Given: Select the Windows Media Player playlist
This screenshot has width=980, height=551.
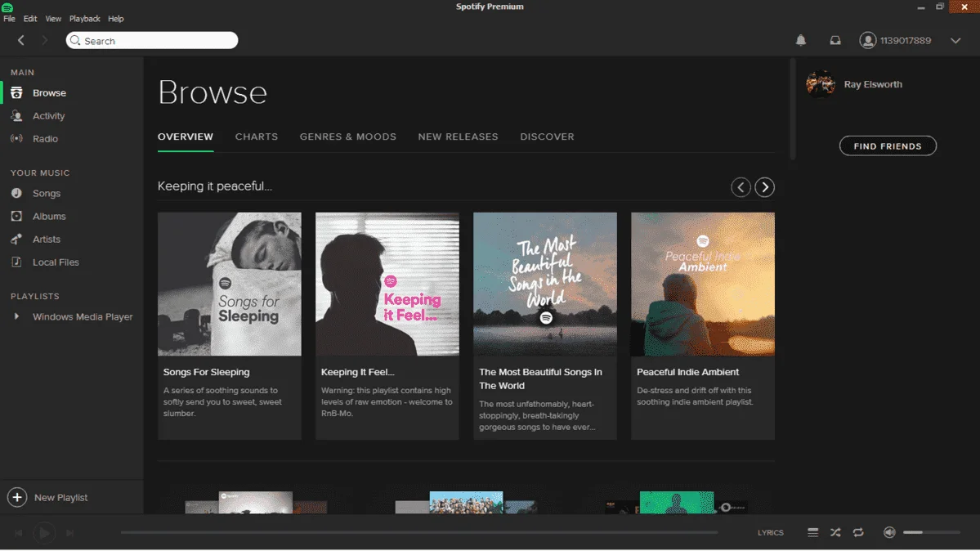Looking at the screenshot, I should (83, 316).
